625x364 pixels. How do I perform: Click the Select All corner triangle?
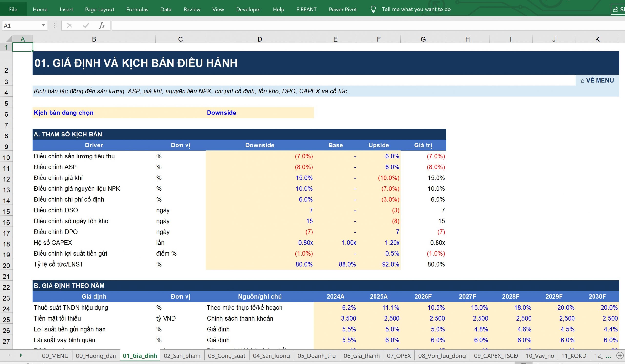click(9, 39)
